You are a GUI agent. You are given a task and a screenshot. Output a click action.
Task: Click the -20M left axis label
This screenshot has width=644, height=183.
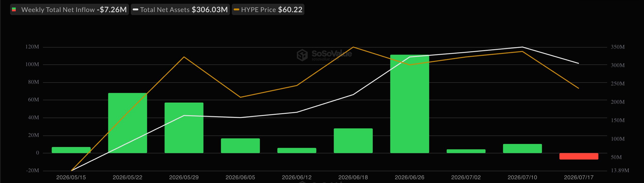tap(33, 171)
